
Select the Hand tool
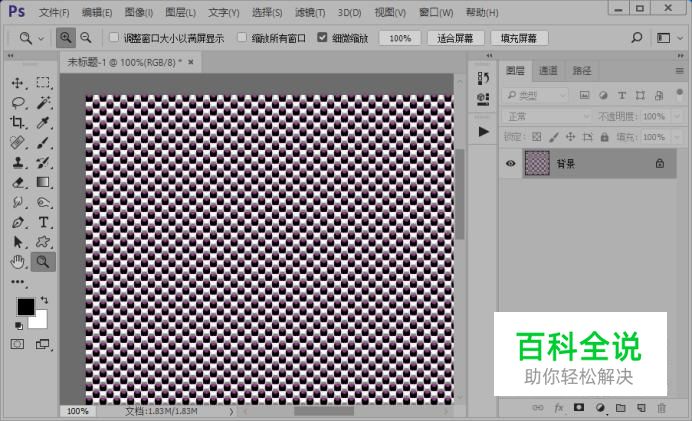click(18, 262)
